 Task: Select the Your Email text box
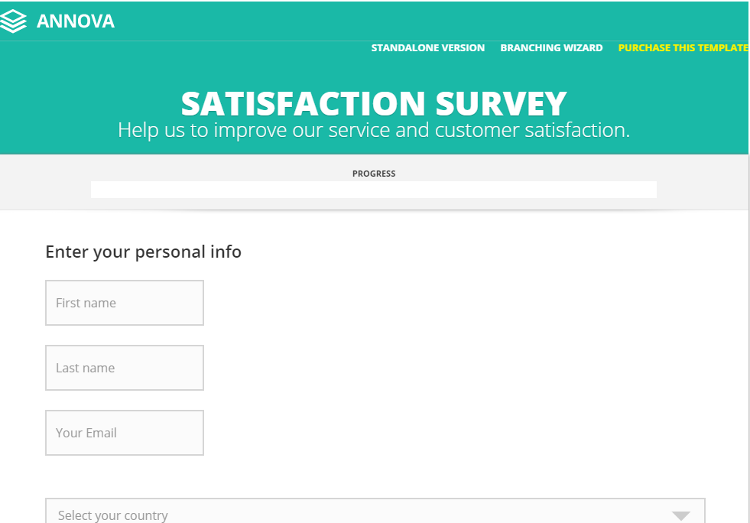[x=124, y=433]
